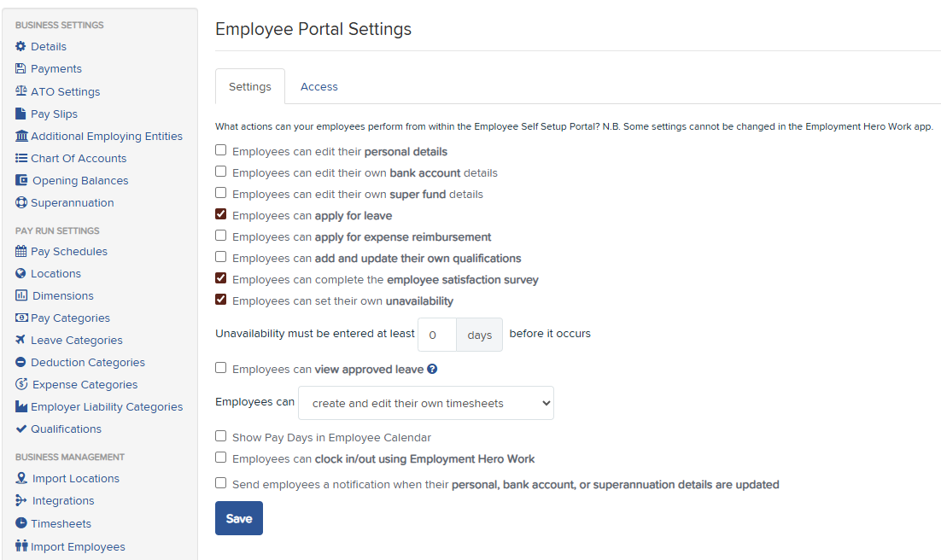Uncheck the apply for leave checkbox
The height and width of the screenshot is (560, 941).
click(221, 214)
